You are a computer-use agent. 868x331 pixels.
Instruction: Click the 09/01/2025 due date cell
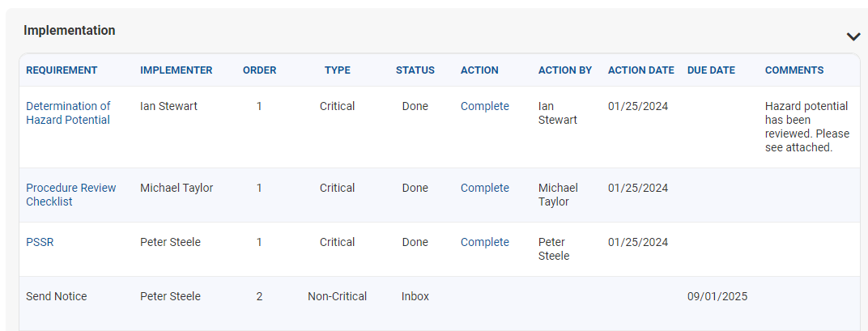(x=717, y=296)
